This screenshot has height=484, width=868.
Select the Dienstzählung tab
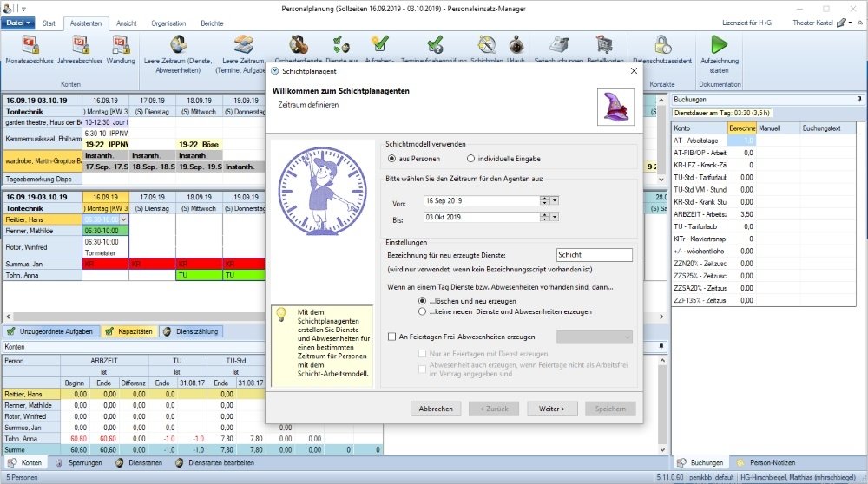tap(191, 331)
